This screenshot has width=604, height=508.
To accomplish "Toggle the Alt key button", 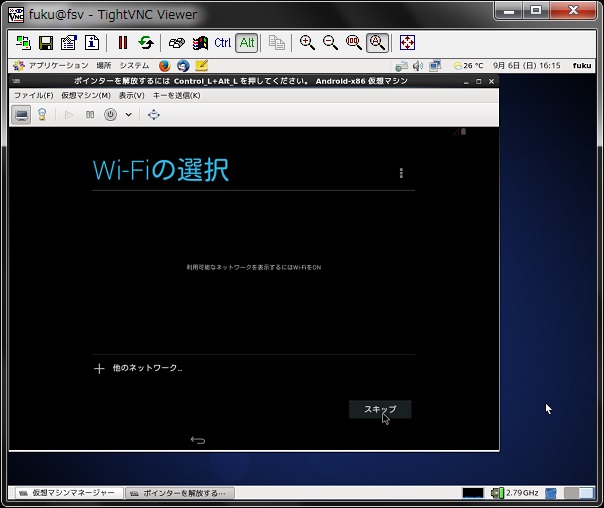I will [x=247, y=43].
